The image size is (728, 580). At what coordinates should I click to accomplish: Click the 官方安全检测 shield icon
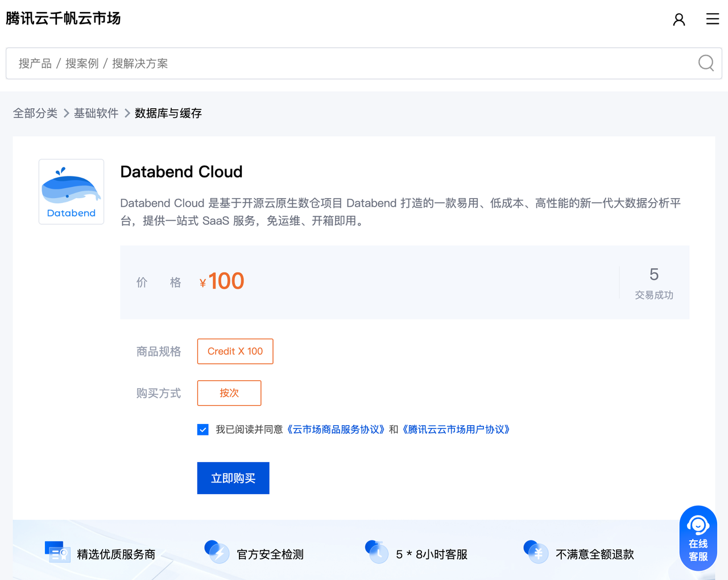click(217, 552)
